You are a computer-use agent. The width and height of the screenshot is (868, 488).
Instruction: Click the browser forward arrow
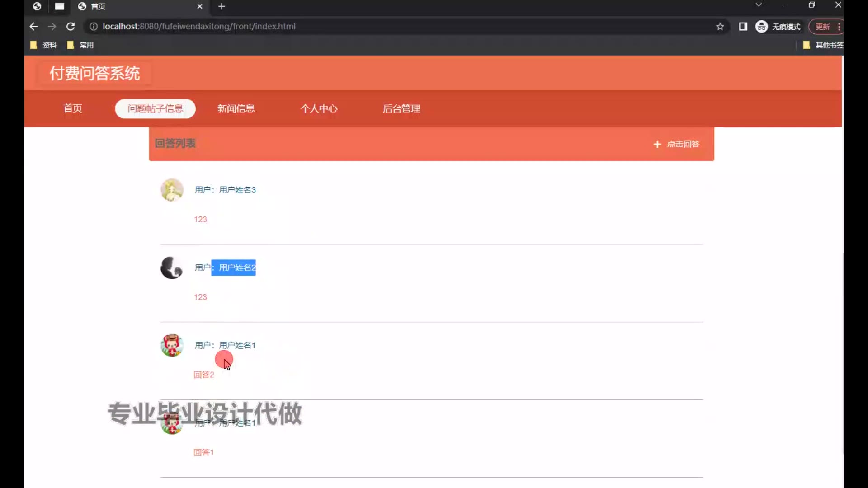52,27
